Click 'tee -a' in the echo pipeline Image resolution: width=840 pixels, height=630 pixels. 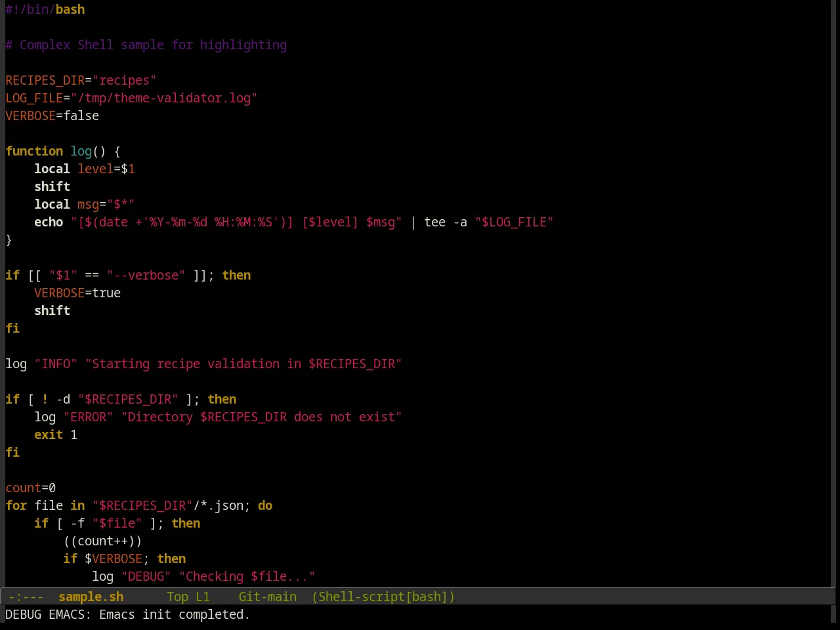click(x=446, y=222)
